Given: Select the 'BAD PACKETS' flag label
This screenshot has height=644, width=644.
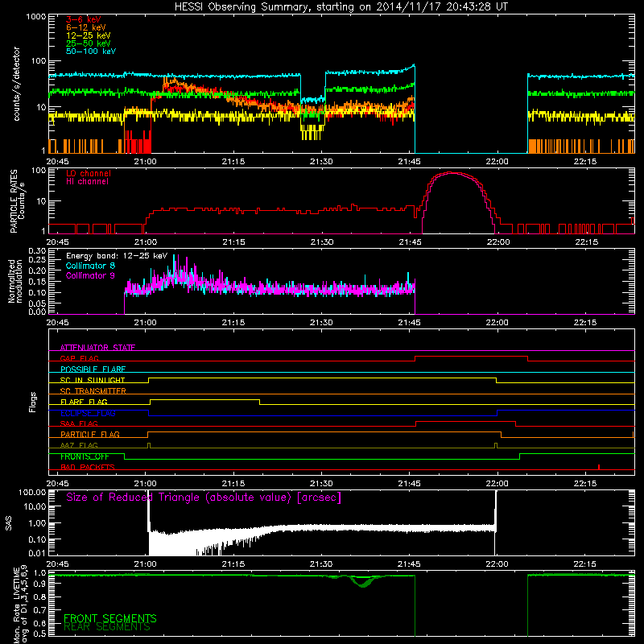Looking at the screenshot, I should (88, 467).
